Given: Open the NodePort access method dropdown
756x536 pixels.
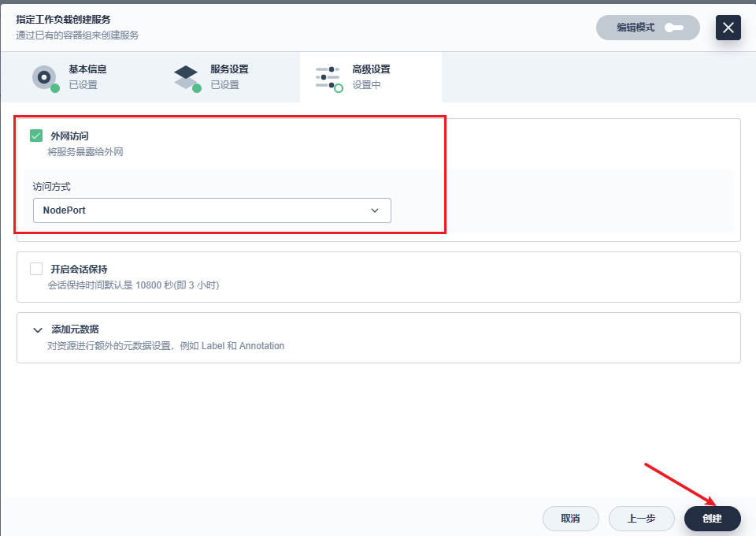Looking at the screenshot, I should (211, 210).
